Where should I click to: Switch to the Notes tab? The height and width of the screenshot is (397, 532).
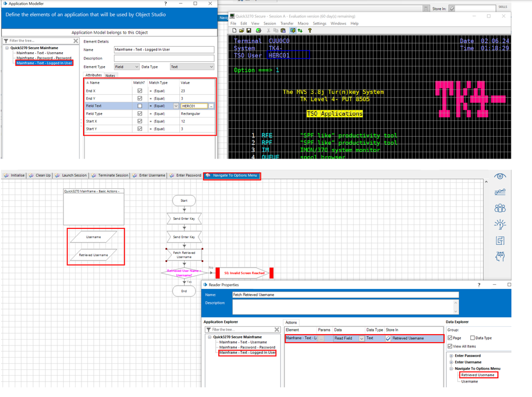[x=110, y=76]
